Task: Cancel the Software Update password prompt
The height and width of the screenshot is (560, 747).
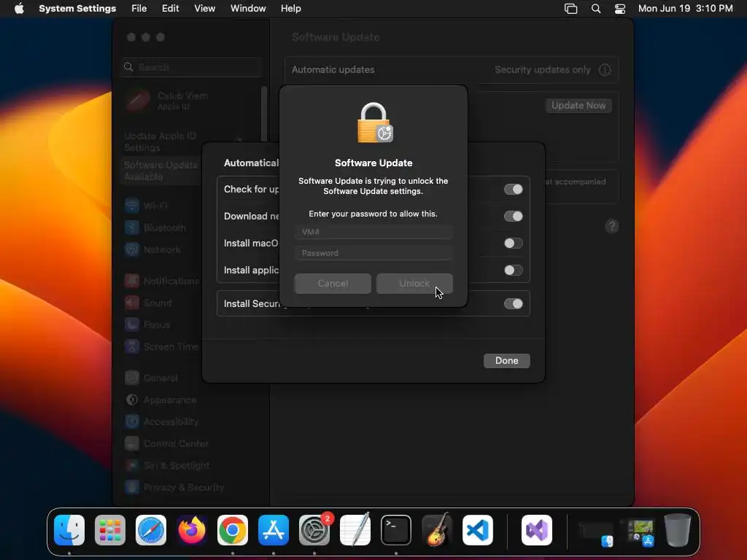Action: click(x=333, y=284)
